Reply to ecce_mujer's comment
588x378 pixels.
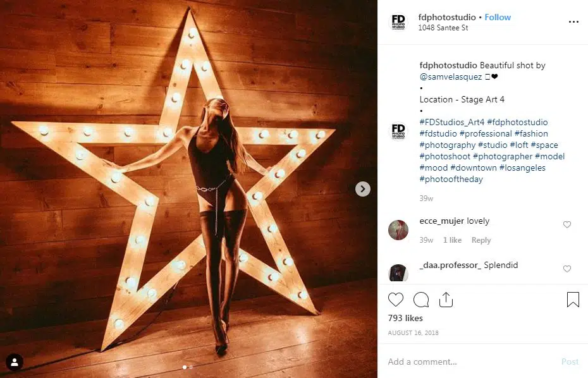pyautogui.click(x=481, y=240)
